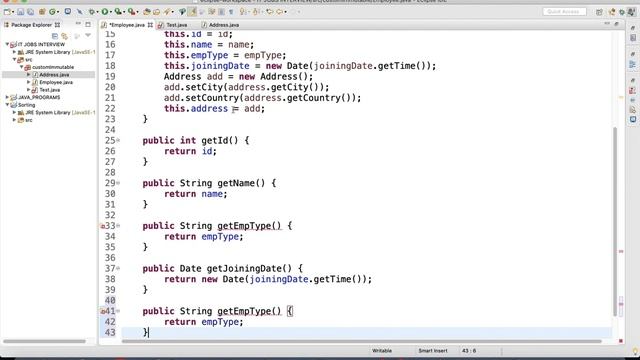The image size is (640, 360).
Task: Click cursor position 43 : 6 in status bar
Action: click(469, 351)
